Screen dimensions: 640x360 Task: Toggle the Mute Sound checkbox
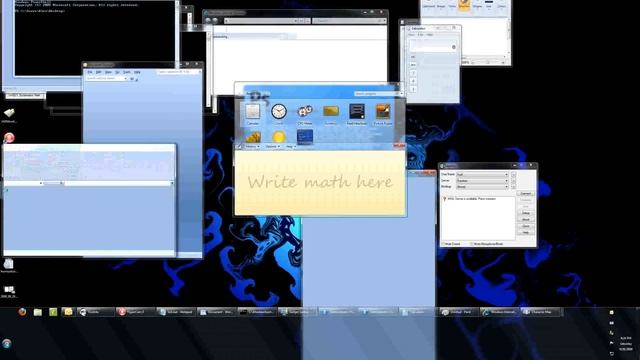(443, 244)
